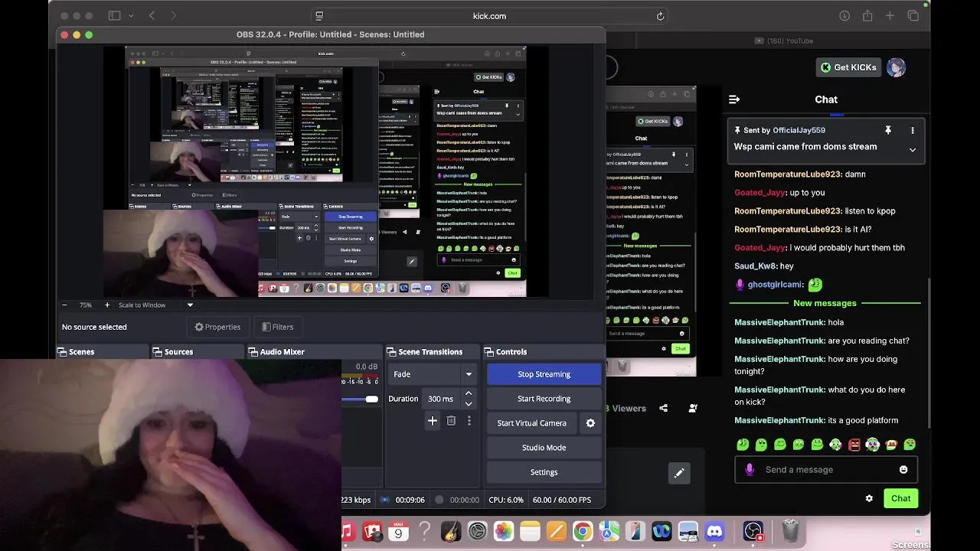
Task: Zoom in the OBS preview with plus
Action: click(x=107, y=305)
